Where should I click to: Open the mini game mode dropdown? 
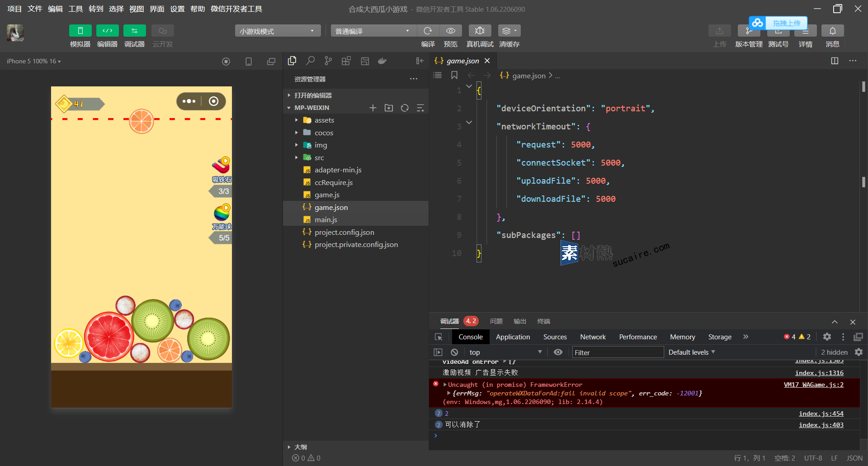point(278,31)
